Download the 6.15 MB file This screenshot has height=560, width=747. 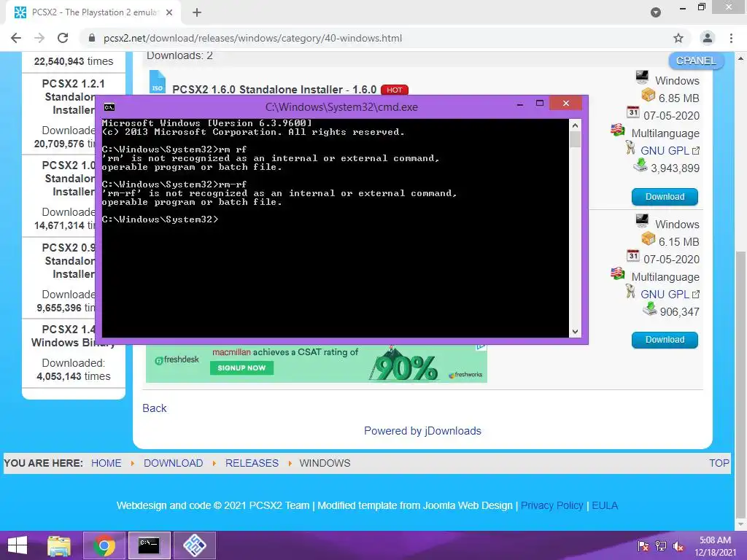click(665, 340)
